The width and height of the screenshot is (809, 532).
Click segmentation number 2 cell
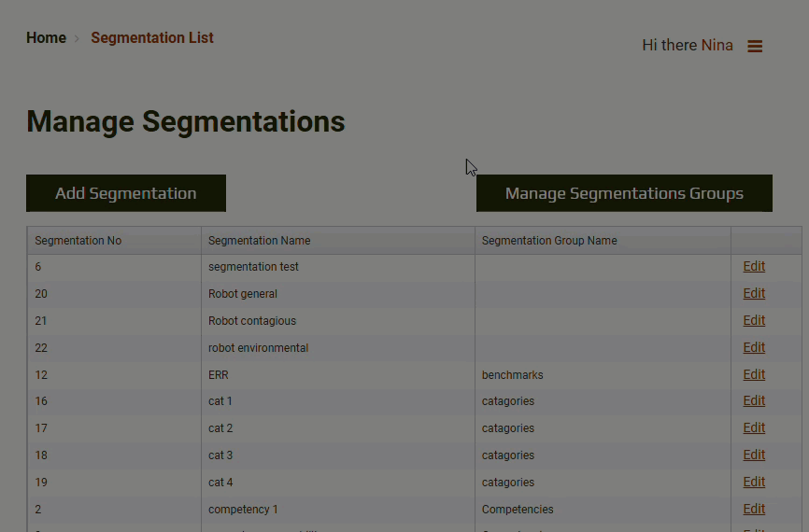point(114,510)
